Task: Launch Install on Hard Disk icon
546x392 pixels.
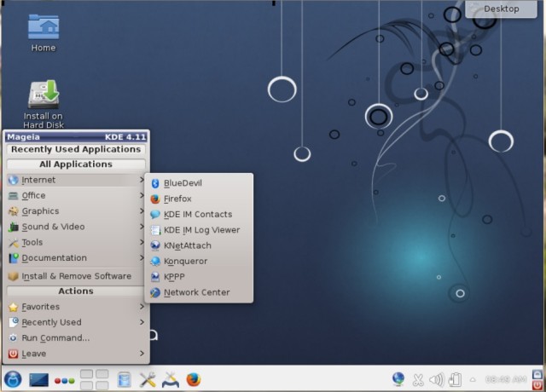Action: 44,104
